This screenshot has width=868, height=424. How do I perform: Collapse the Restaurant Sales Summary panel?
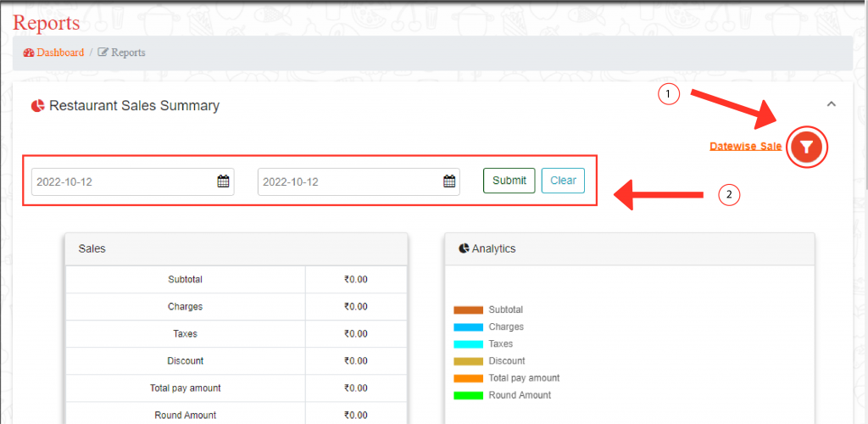tap(831, 104)
